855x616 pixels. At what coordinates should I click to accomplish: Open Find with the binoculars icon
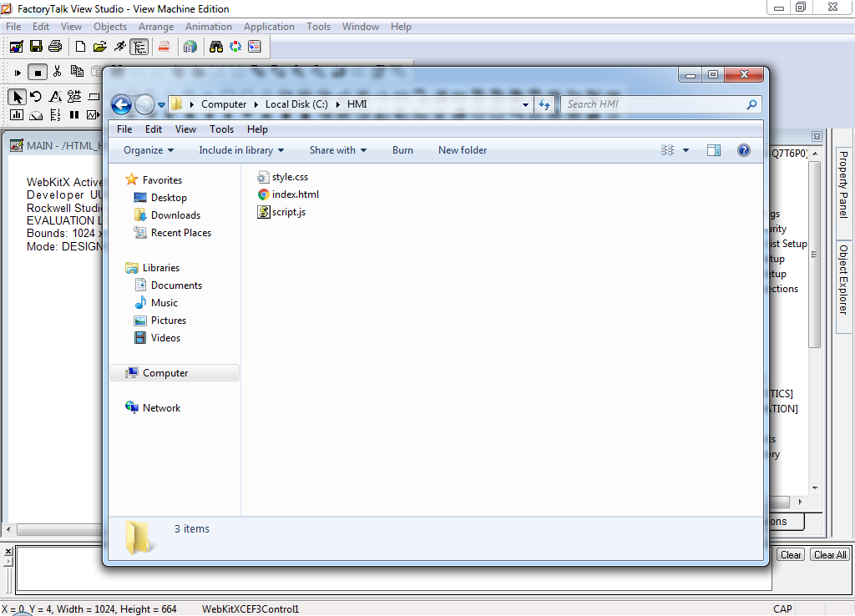tap(216, 47)
